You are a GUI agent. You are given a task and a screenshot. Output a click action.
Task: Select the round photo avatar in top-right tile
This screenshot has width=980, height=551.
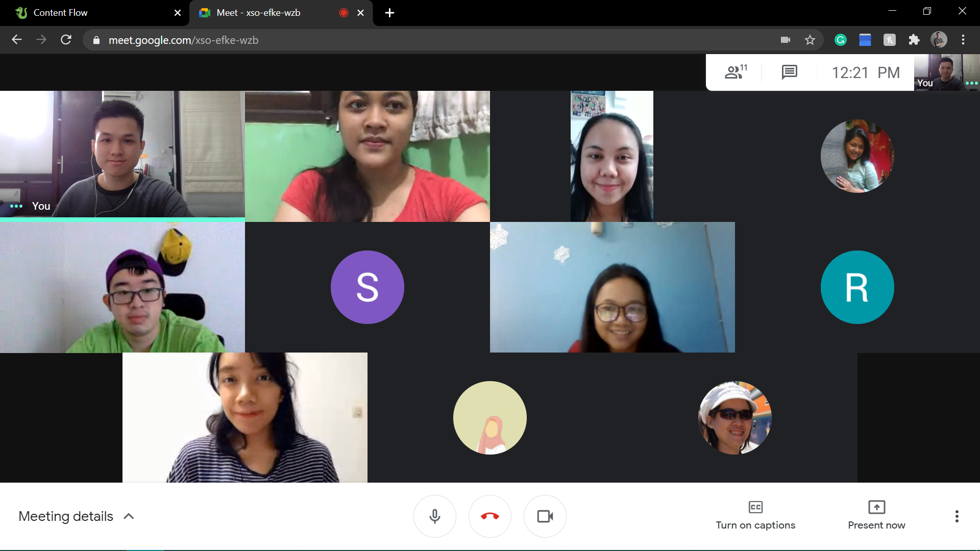pyautogui.click(x=857, y=156)
